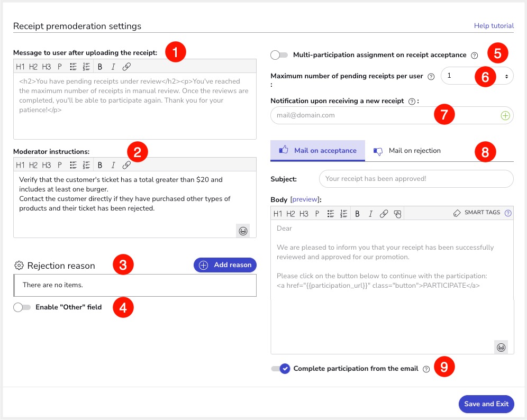Open Maximum pending receipts per user dropdown
Viewport: 527px width, 420px height.
(x=477, y=76)
